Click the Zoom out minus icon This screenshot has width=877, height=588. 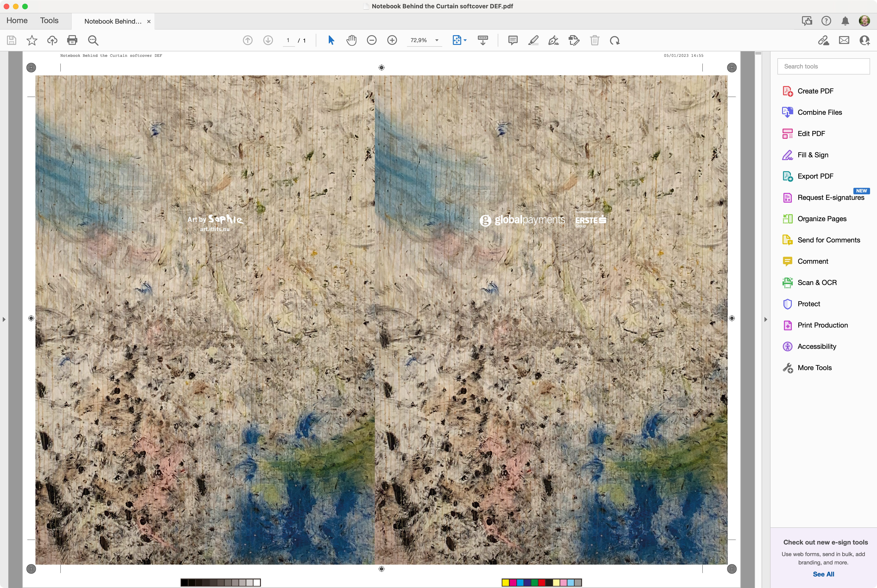pyautogui.click(x=372, y=40)
